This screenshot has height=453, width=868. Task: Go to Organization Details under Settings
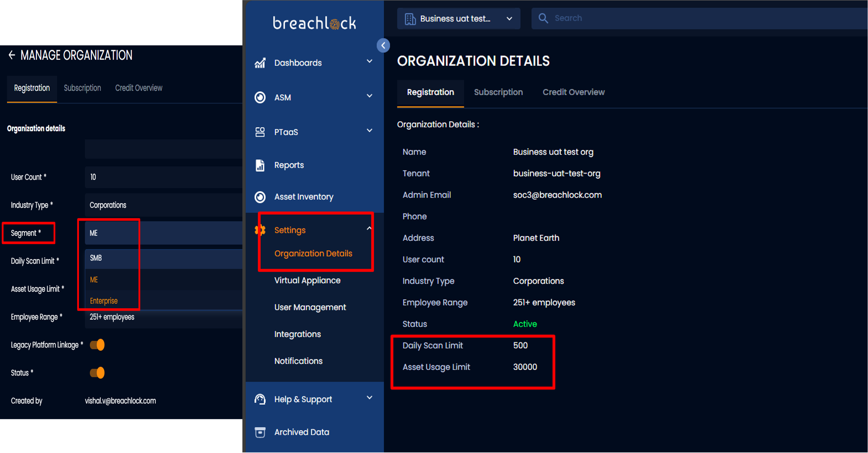pos(313,254)
